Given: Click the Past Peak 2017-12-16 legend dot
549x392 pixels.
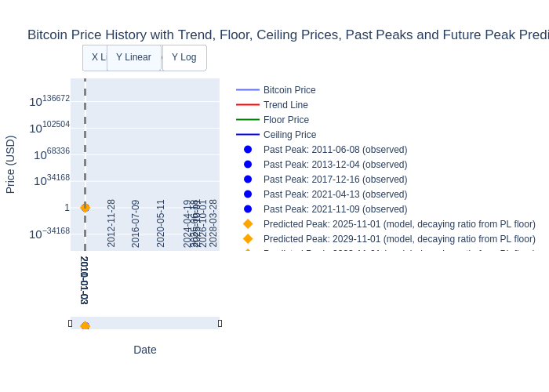Looking at the screenshot, I should (248, 180).
